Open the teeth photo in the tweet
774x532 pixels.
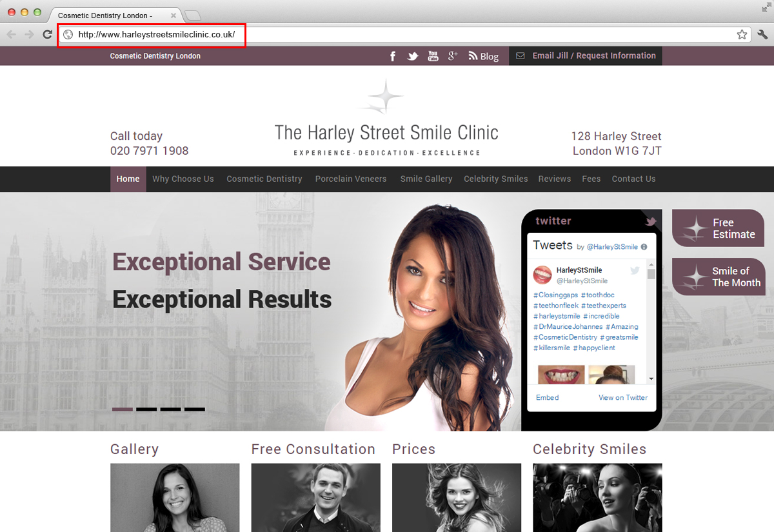(561, 375)
